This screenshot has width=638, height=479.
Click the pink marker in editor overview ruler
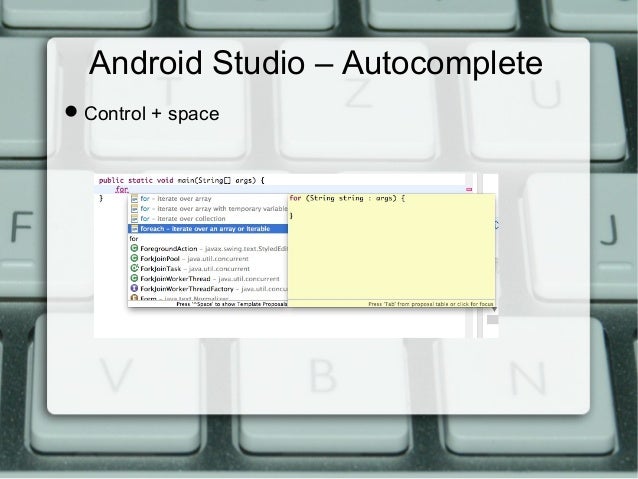point(469,190)
